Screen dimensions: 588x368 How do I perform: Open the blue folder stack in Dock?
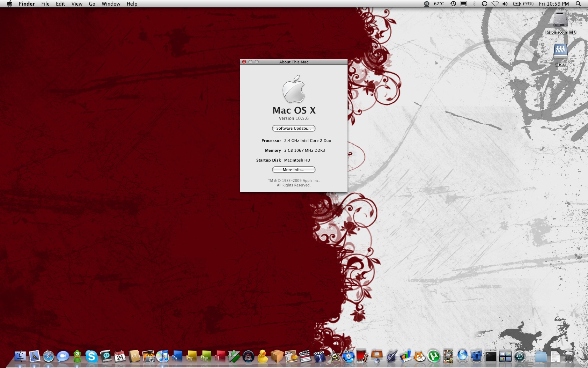point(541,356)
